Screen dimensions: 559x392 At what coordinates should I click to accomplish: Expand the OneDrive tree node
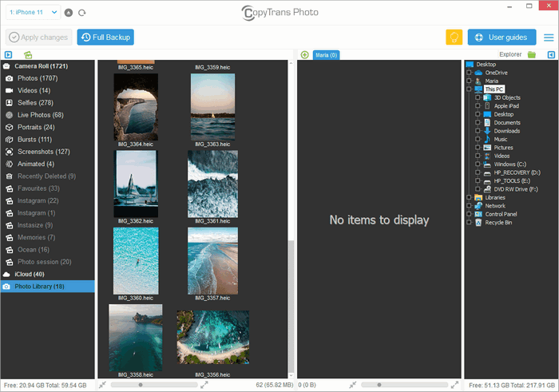click(470, 73)
